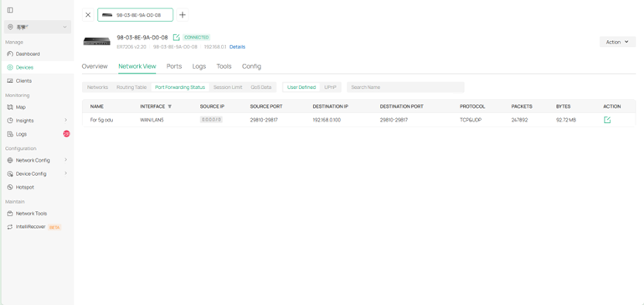Close the device panel with X
Image resolution: width=644 pixels, height=305 pixels.
[88, 15]
